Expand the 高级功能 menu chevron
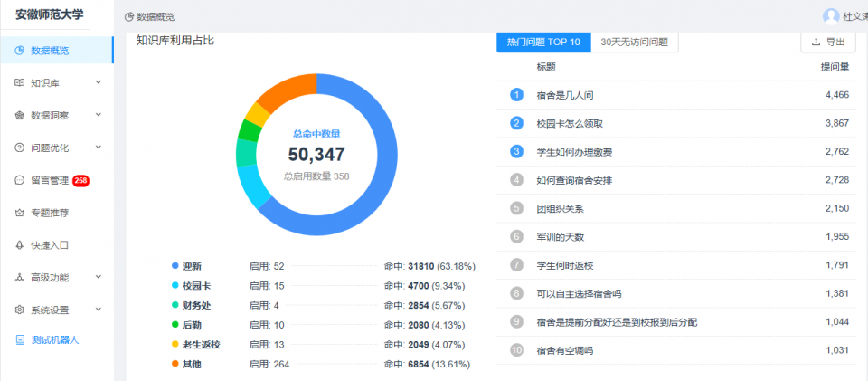868x381 pixels. coord(98,277)
